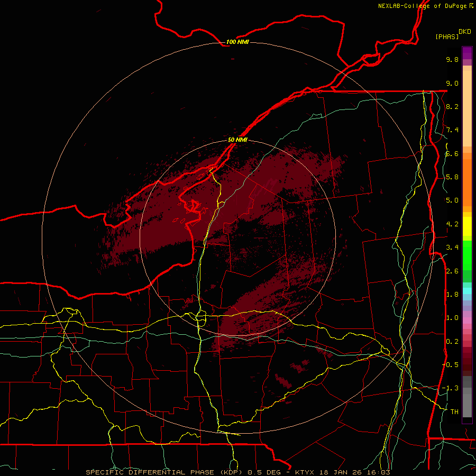
Task: Select the purple top segment of the color bar
Action: pyautogui.click(x=467, y=53)
